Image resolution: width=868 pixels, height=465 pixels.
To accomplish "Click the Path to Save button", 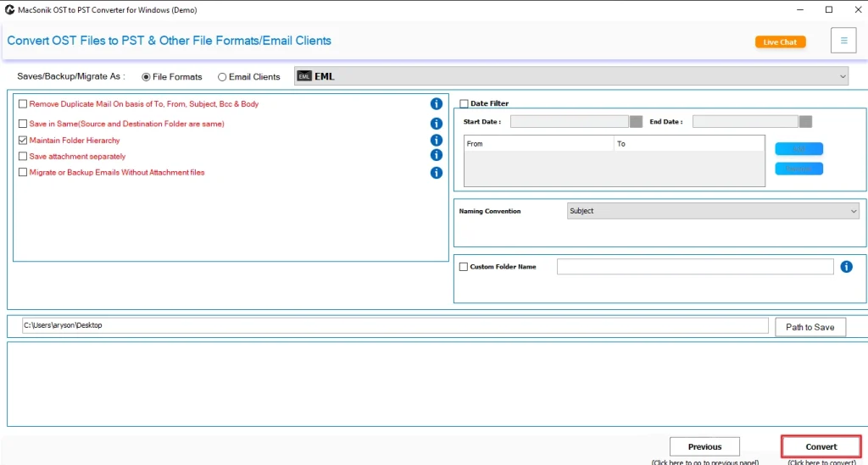I will (x=810, y=327).
